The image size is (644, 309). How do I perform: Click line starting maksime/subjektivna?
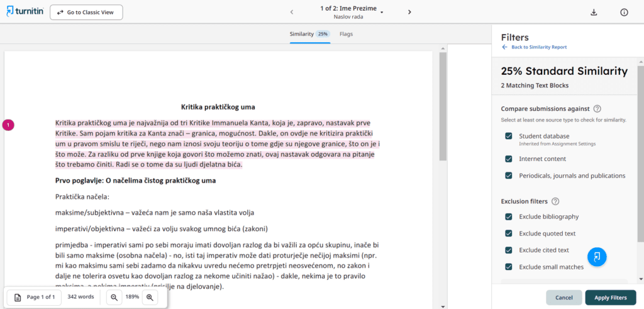click(x=155, y=213)
